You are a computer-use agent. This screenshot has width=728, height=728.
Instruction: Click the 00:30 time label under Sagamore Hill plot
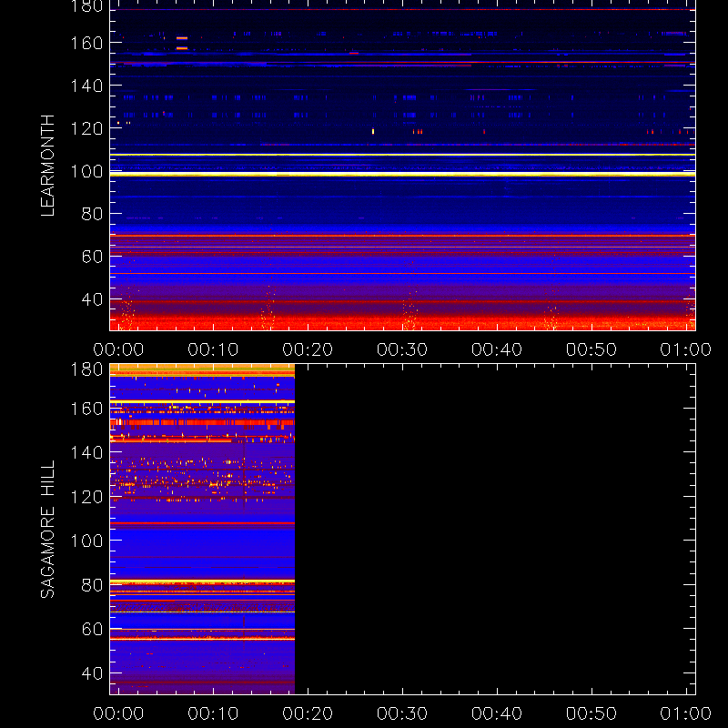402,713
